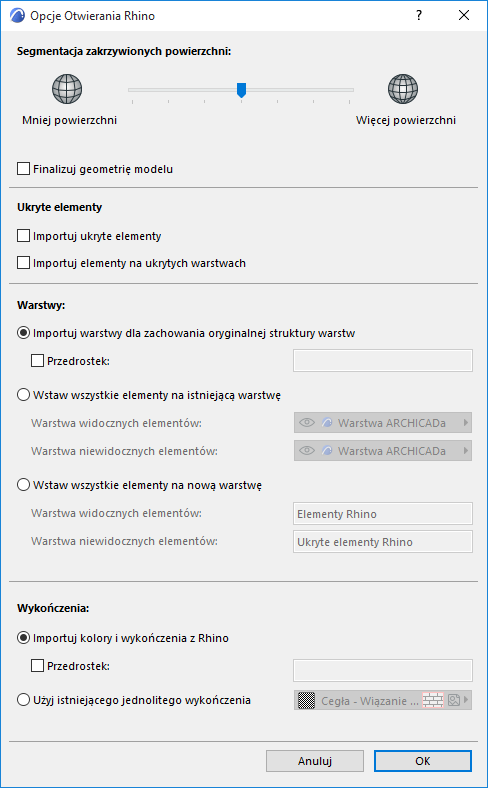Click the fewer-surfaces globe icon
Screen dimensions: 488x788
(x=67, y=89)
